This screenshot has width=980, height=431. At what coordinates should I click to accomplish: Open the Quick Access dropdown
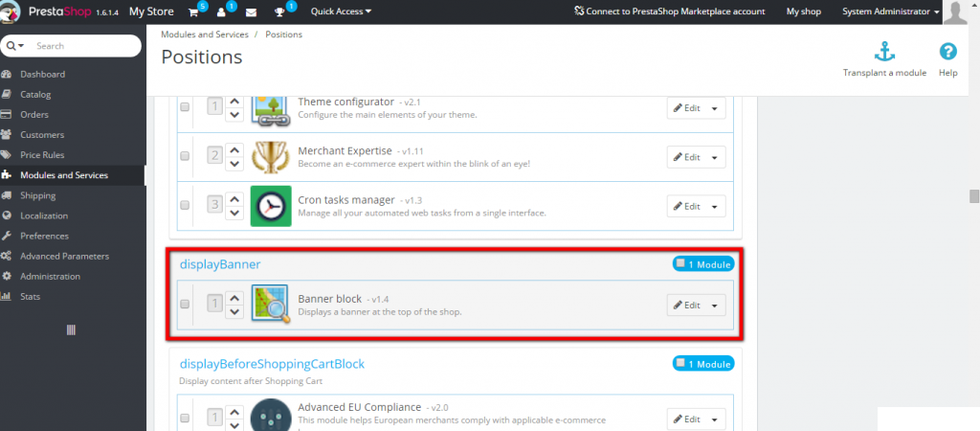point(341,11)
